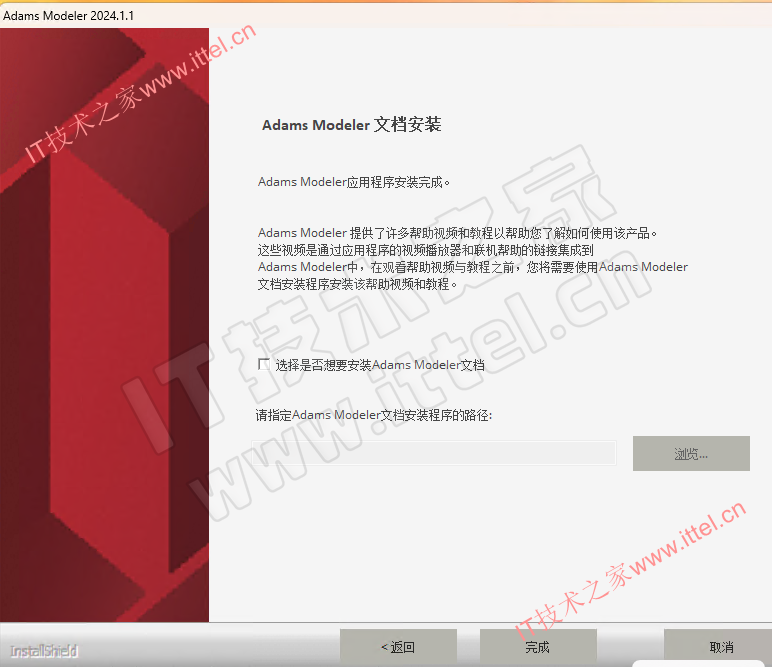Click the line starting '文档安装程序安装该帮助视频'
Screen dimensions: 772x667
click(x=357, y=284)
